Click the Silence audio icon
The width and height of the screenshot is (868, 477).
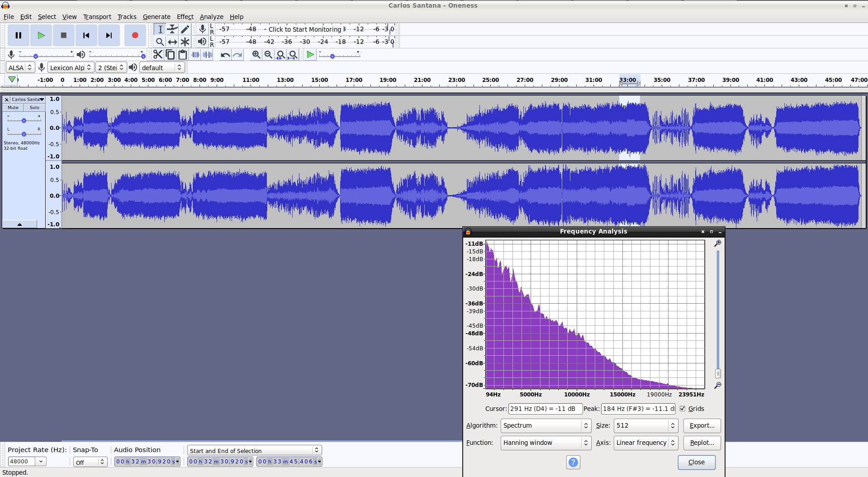tap(208, 55)
